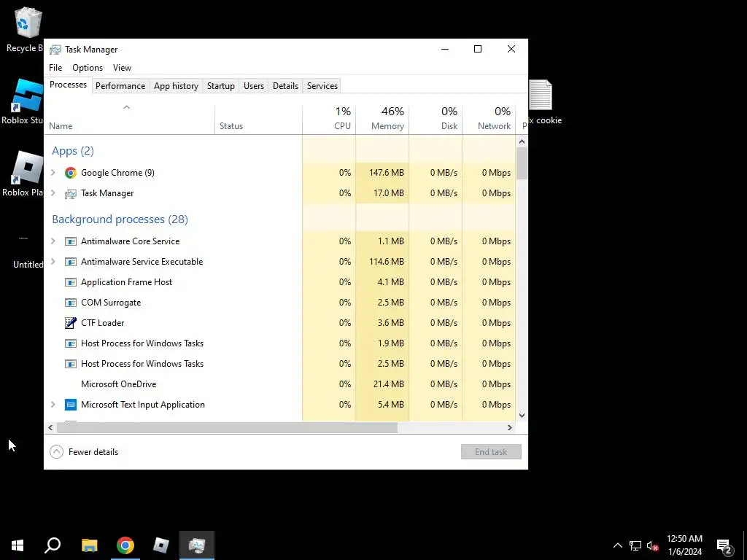This screenshot has height=560, width=747.
Task: Click the Antimalware Service Executable icon
Action: point(71,262)
